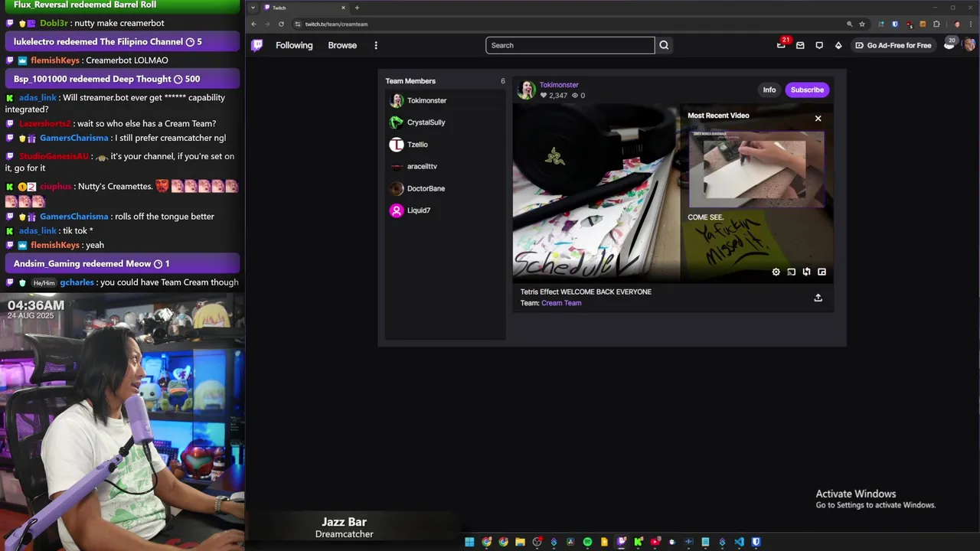Open the Bitwarden shield extension

[894, 24]
